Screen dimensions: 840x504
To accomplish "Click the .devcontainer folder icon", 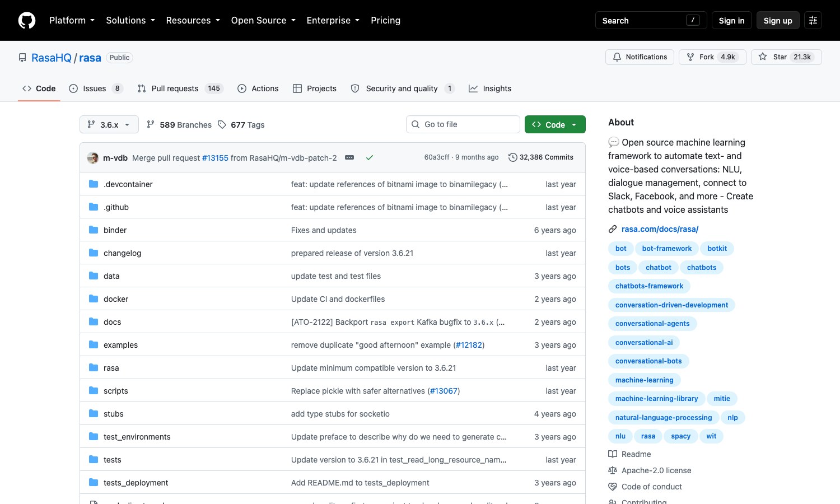I will [x=94, y=184].
